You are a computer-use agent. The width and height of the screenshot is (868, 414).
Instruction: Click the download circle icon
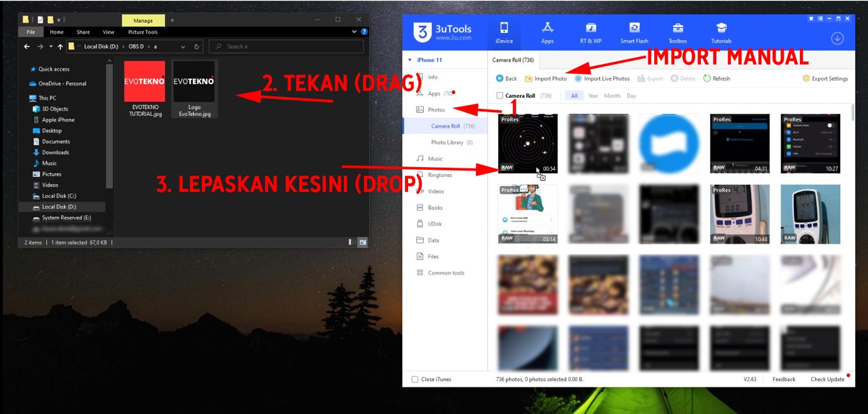pos(838,38)
